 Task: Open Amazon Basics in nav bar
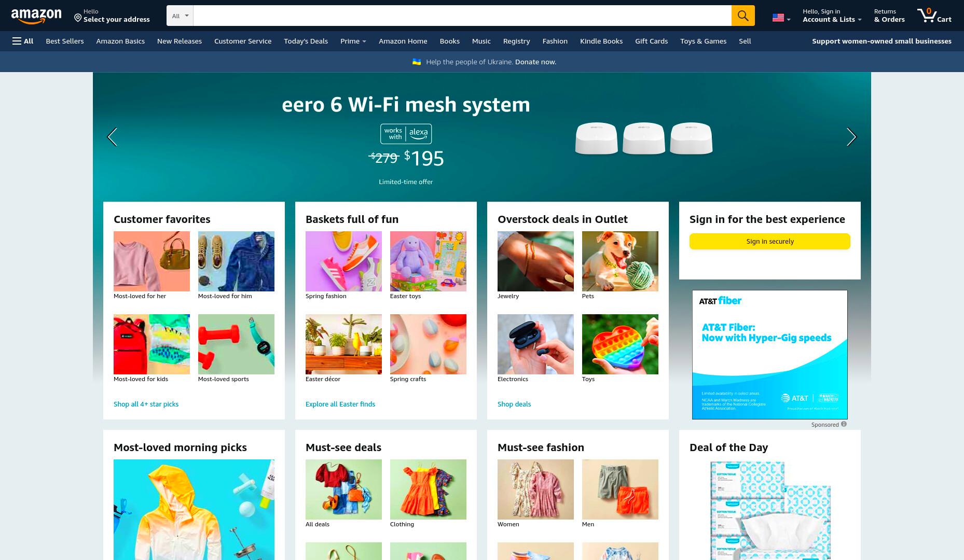pos(120,41)
